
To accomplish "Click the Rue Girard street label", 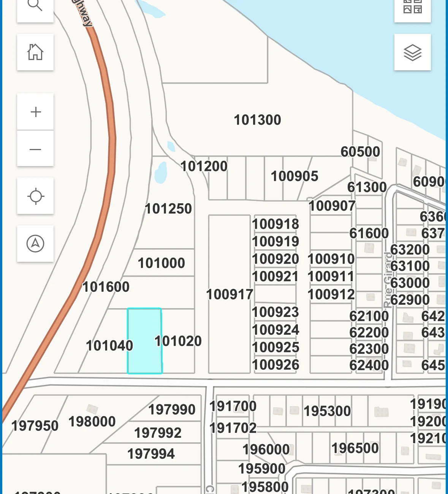I will [x=388, y=280].
